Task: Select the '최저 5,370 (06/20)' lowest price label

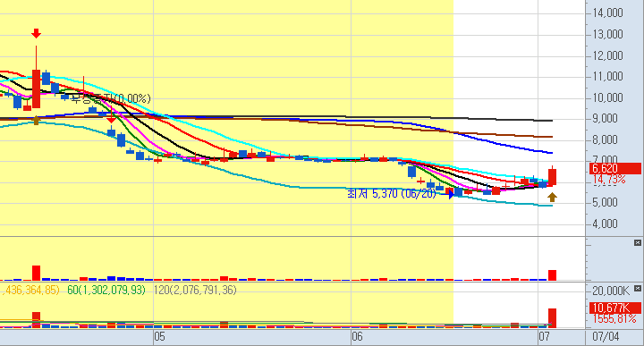Action: click(x=392, y=194)
